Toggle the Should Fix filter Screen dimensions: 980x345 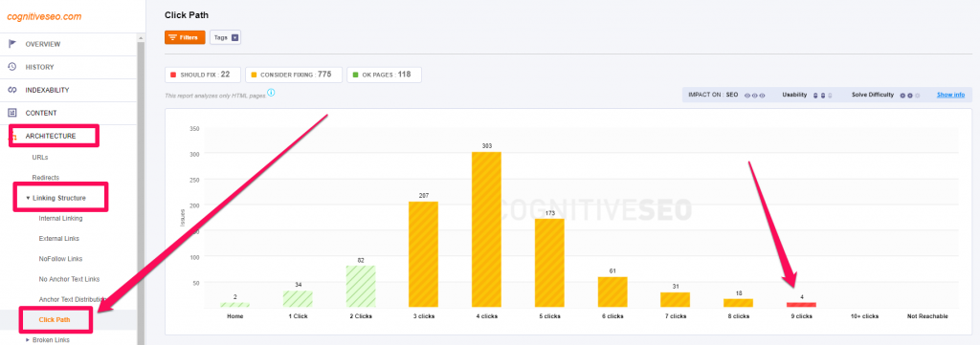[x=203, y=75]
